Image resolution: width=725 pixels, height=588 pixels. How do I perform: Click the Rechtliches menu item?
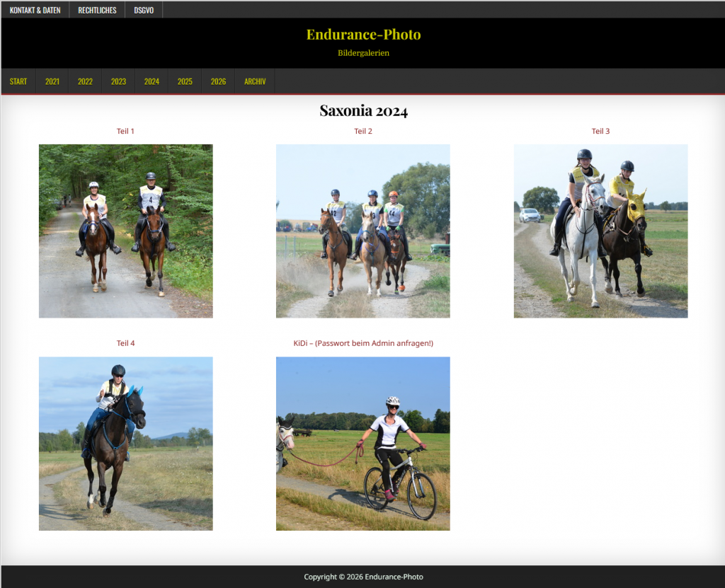[x=97, y=10]
